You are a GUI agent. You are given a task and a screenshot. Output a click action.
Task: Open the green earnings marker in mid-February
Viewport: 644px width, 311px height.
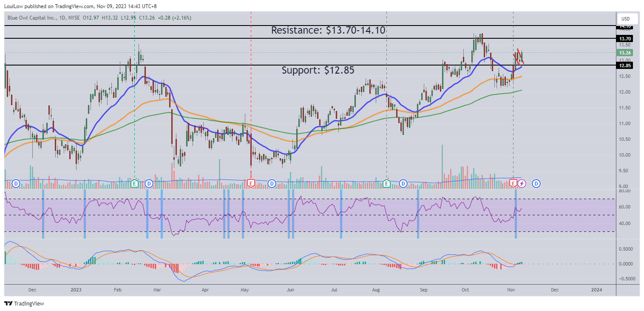tap(134, 183)
